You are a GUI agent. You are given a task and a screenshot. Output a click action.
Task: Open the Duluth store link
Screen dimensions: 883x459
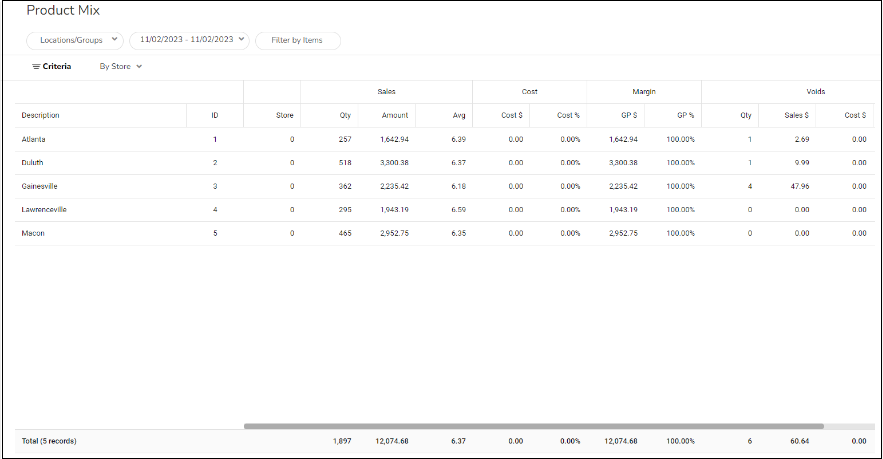[x=32, y=162]
